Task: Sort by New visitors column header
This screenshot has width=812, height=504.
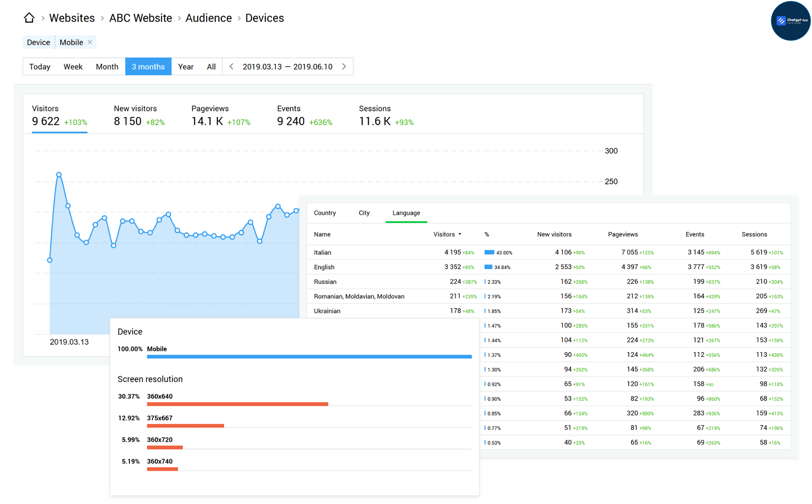Action: click(554, 234)
